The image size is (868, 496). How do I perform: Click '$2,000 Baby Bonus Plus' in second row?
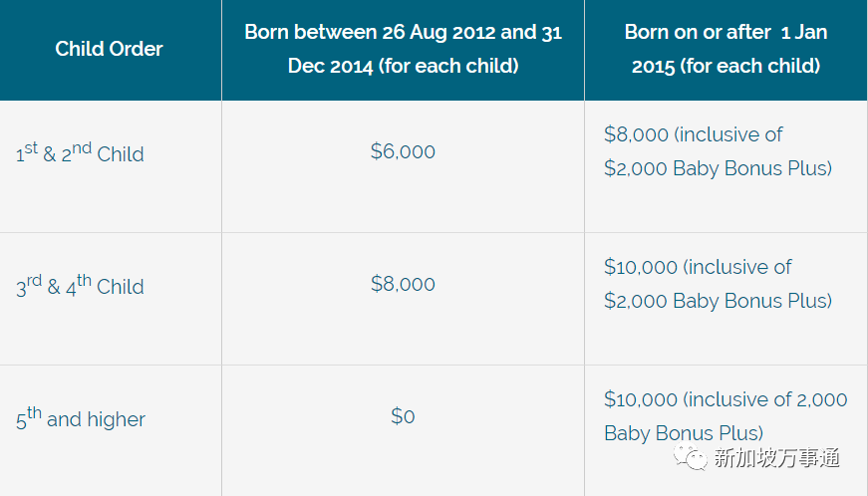pos(718,301)
